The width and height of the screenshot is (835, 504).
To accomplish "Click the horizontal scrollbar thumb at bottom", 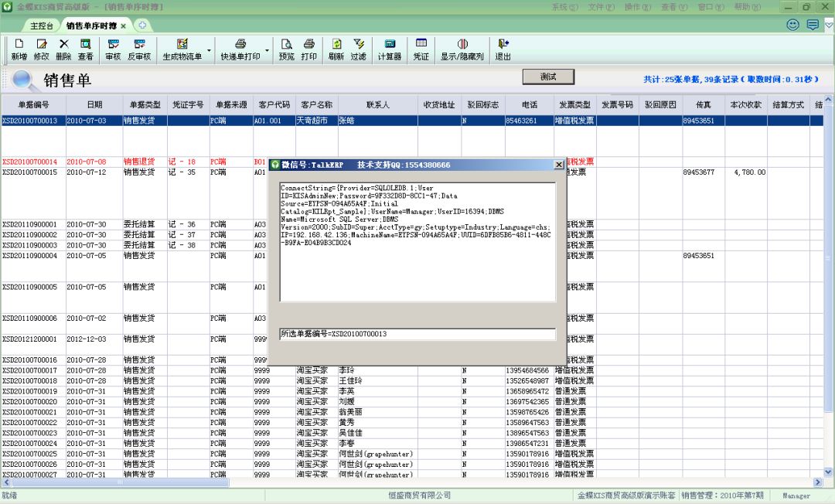I will (121, 482).
